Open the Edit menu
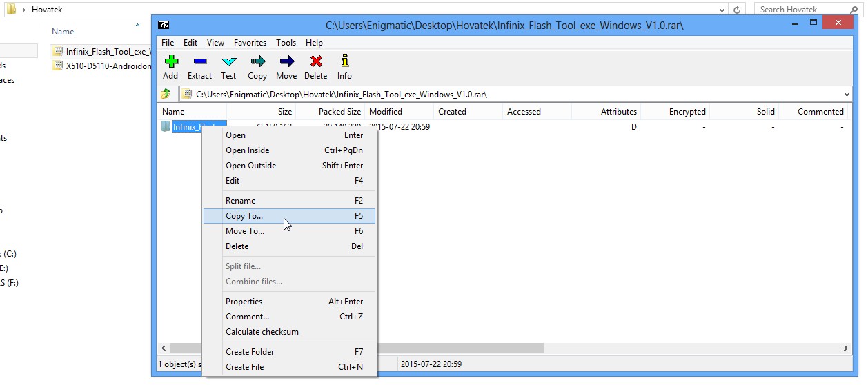868x385 pixels. 190,43
